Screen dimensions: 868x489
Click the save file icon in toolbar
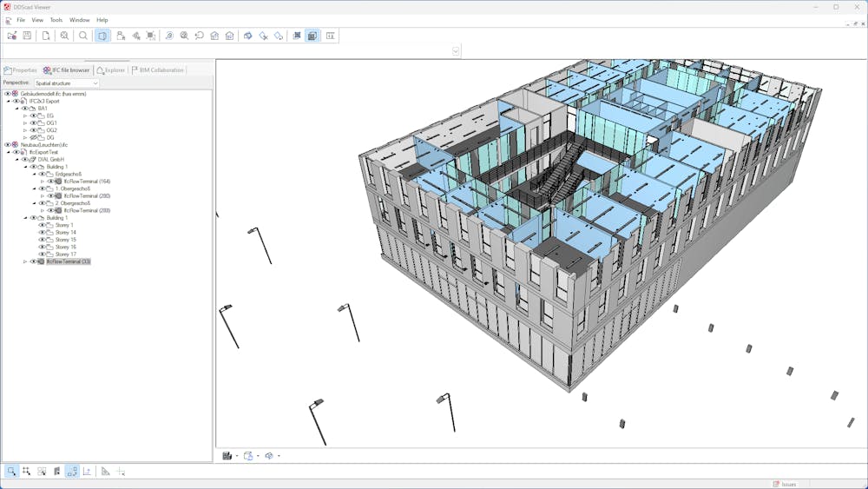point(27,36)
